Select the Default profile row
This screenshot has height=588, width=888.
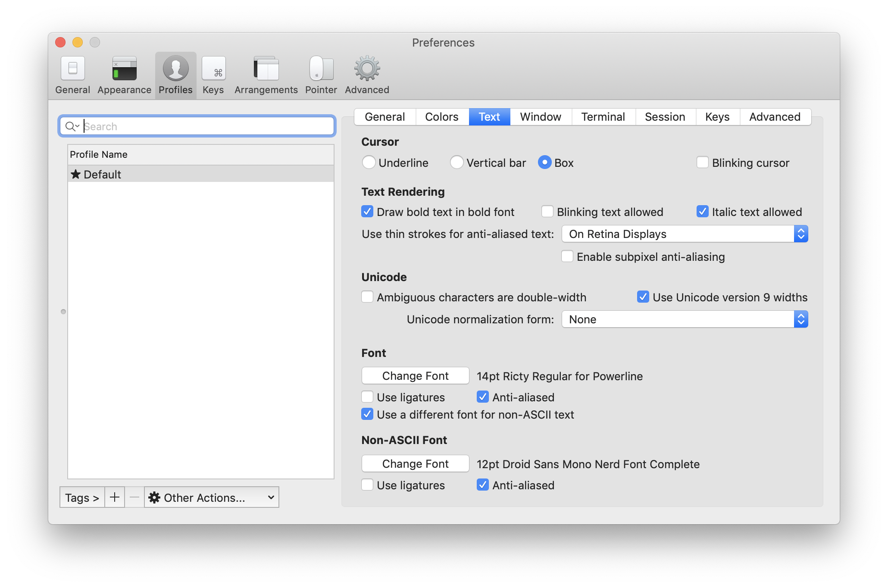point(200,174)
